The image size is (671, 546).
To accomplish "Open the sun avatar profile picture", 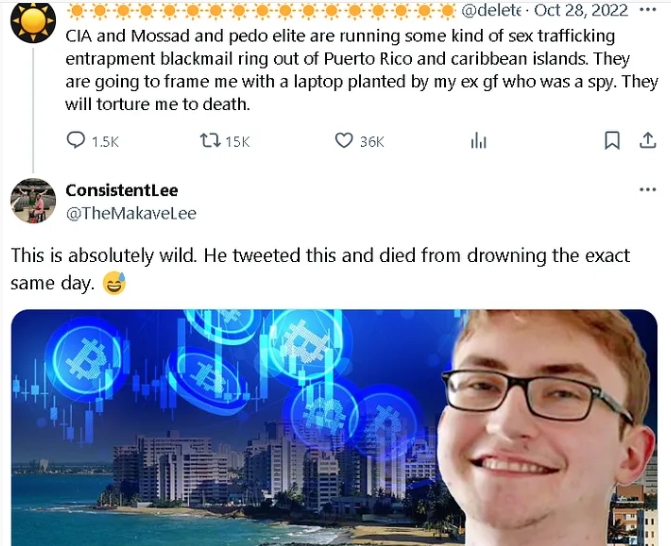I will (x=33, y=20).
